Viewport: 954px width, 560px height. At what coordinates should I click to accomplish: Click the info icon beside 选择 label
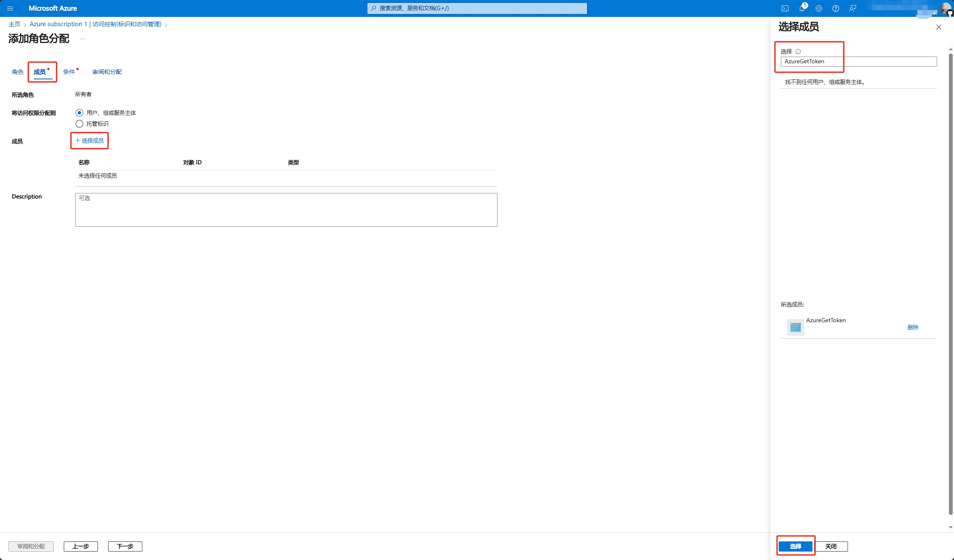[x=798, y=52]
